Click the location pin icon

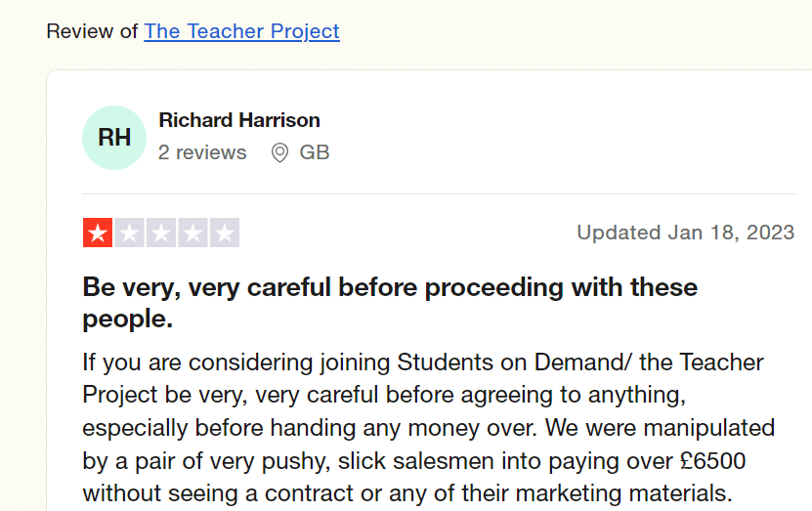[x=279, y=153]
